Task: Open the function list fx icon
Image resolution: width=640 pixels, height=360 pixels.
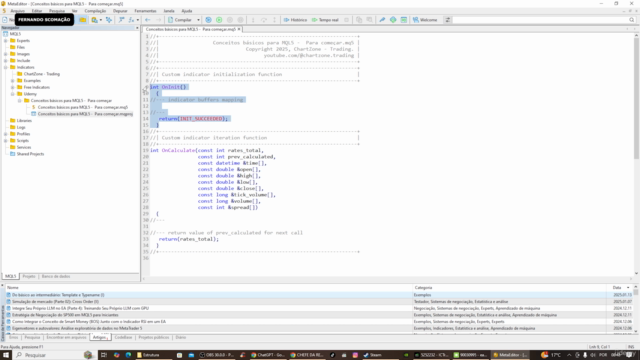Action: click(132, 20)
